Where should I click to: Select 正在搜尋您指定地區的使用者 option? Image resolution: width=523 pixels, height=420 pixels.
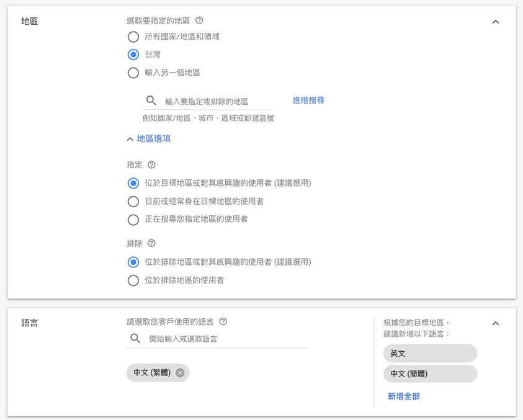(x=133, y=220)
